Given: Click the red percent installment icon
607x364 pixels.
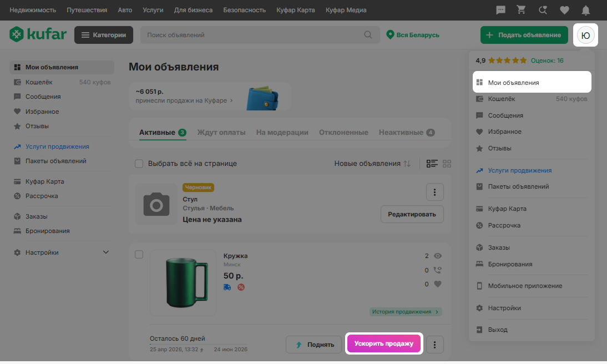Looking at the screenshot, I should (x=241, y=287).
